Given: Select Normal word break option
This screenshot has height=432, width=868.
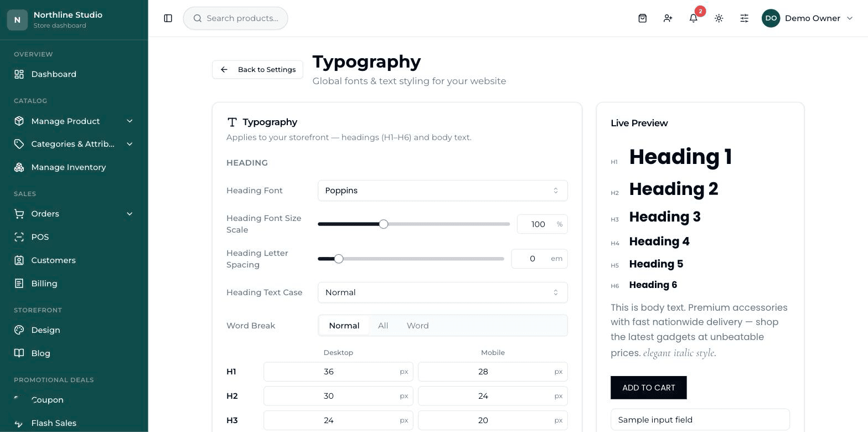Looking at the screenshot, I should 344,326.
